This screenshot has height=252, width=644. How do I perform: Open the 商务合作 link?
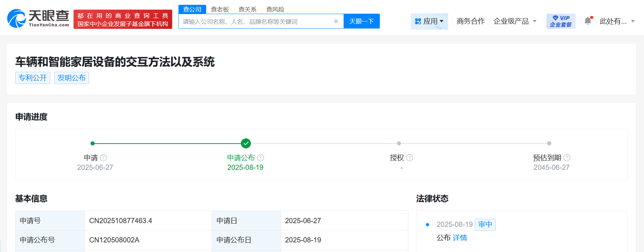coord(470,21)
